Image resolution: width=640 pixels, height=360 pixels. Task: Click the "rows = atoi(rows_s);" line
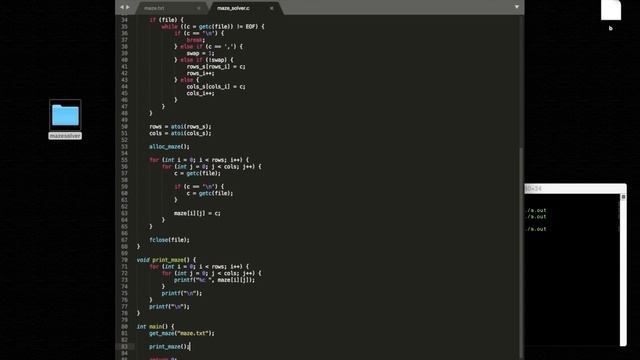click(x=180, y=127)
